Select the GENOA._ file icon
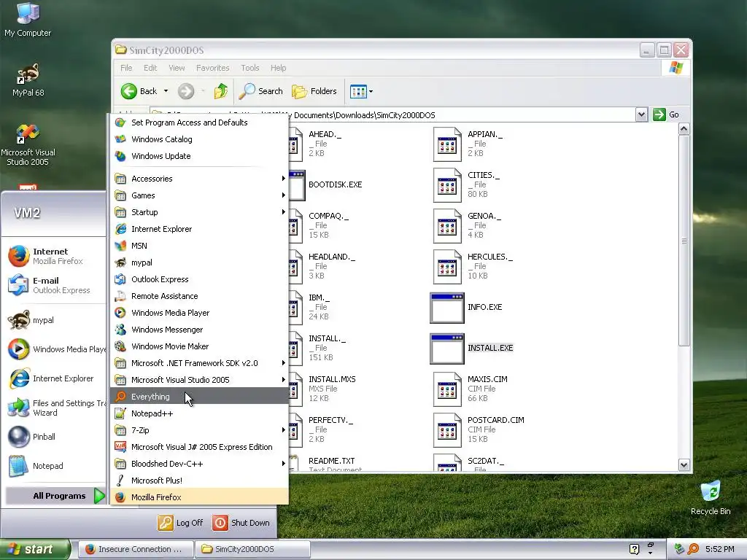Screen dimensions: 747x560 (447, 226)
